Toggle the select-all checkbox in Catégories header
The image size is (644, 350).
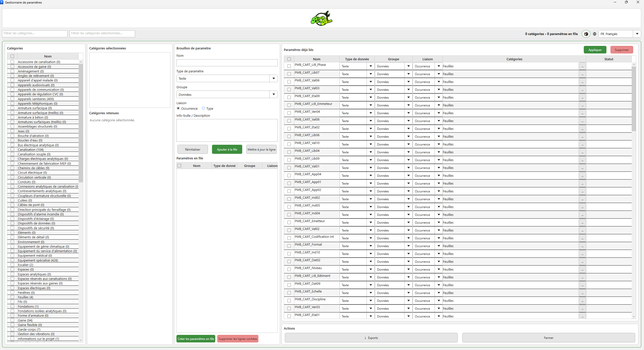12,56
